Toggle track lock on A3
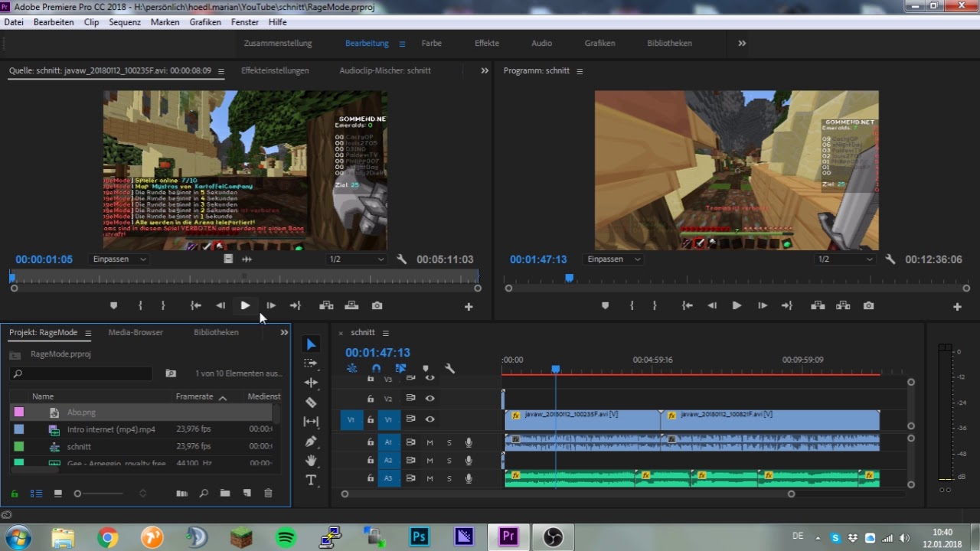The height and width of the screenshot is (551, 980). point(370,478)
